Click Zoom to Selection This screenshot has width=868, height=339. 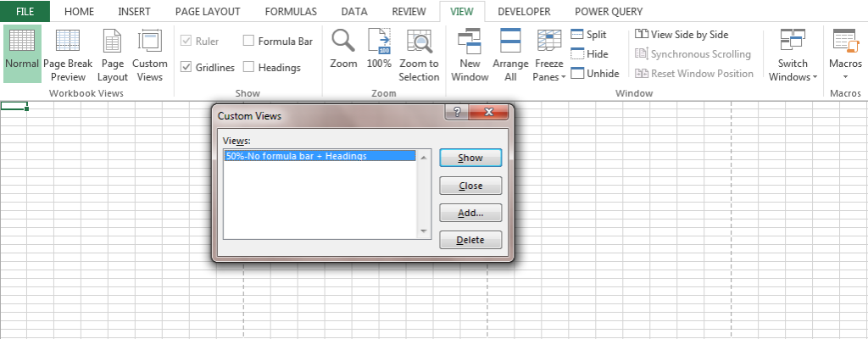tap(419, 53)
